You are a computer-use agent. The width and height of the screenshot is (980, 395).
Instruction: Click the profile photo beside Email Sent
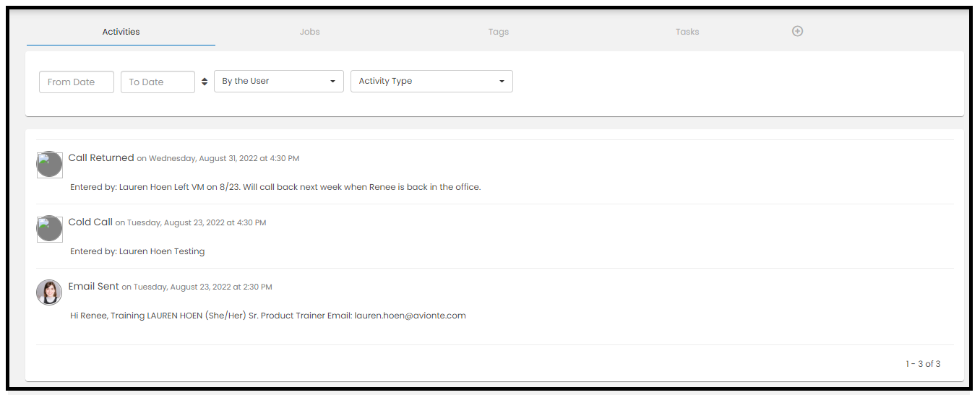pyautogui.click(x=49, y=292)
